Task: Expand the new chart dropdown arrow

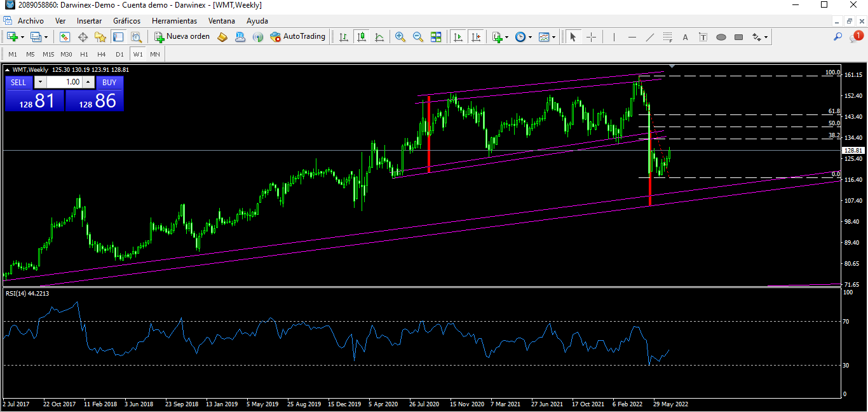Action: click(x=23, y=37)
